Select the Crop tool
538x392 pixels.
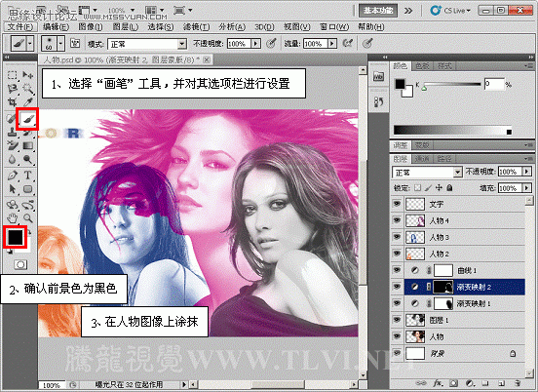[x=13, y=102]
